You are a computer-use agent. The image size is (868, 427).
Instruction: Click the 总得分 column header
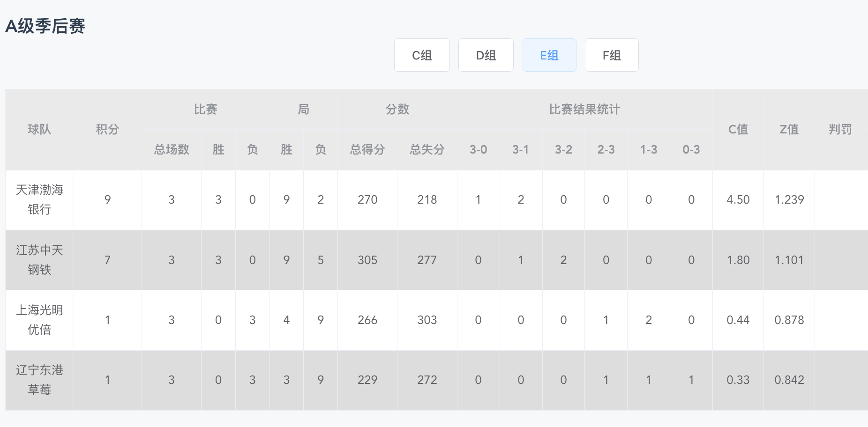[367, 149]
